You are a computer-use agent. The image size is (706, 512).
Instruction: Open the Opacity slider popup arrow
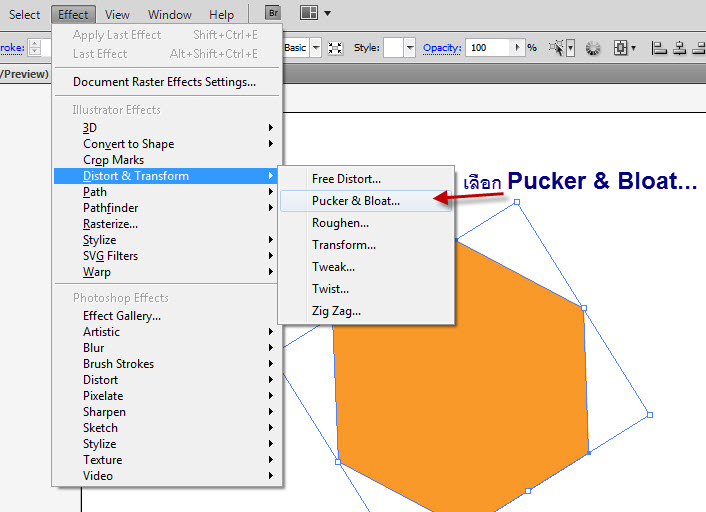tap(517, 47)
